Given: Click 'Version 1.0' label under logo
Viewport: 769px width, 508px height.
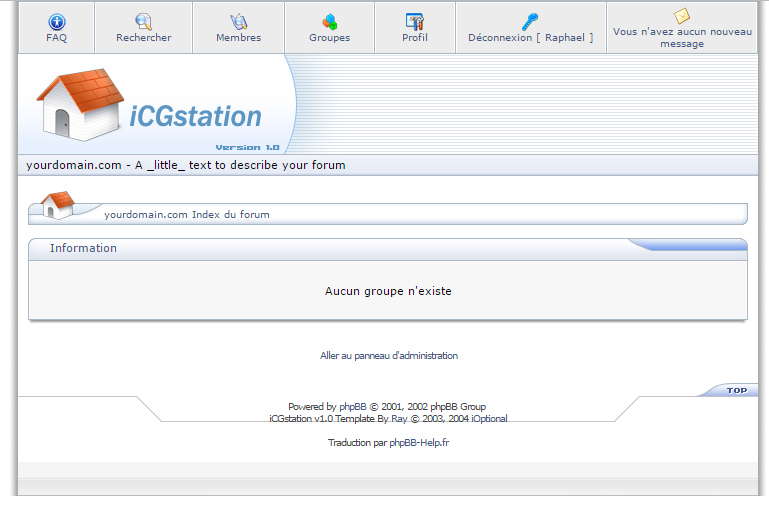Looking at the screenshot, I should [x=248, y=147].
